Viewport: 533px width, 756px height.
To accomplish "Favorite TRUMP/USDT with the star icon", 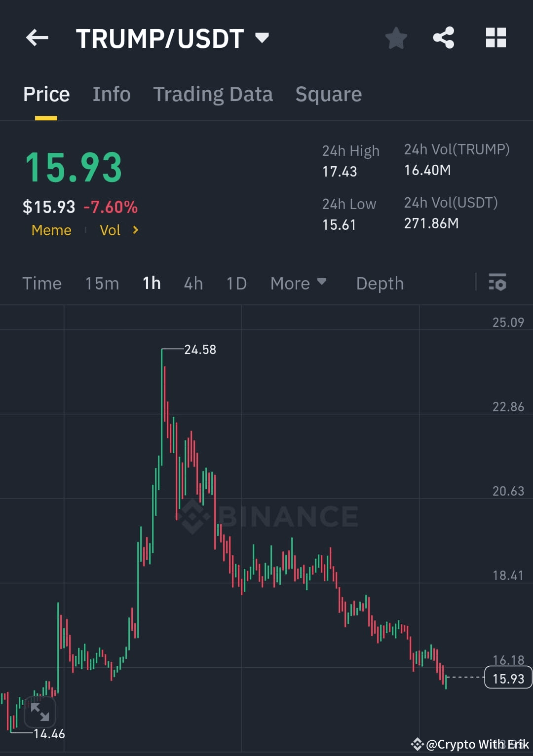I will 396,38.
